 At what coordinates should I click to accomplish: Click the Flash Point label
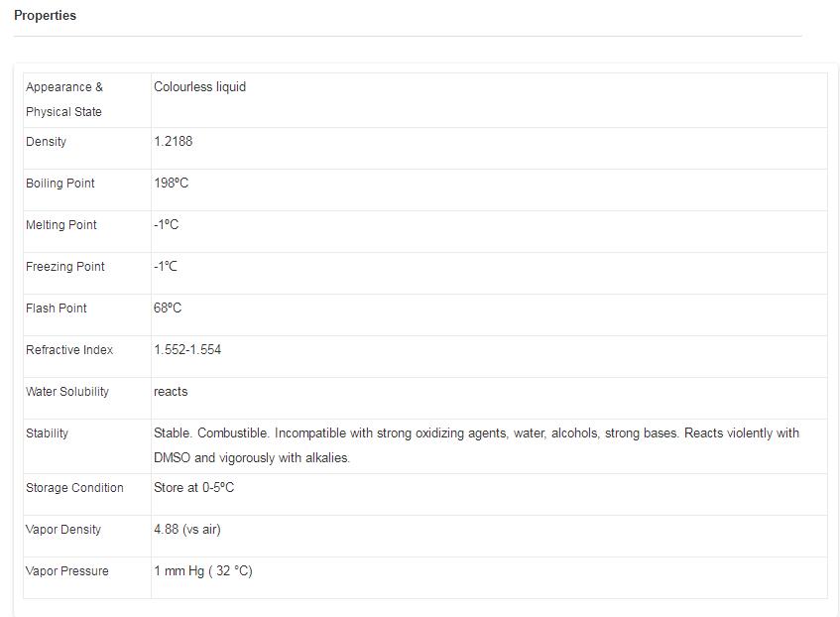point(57,308)
